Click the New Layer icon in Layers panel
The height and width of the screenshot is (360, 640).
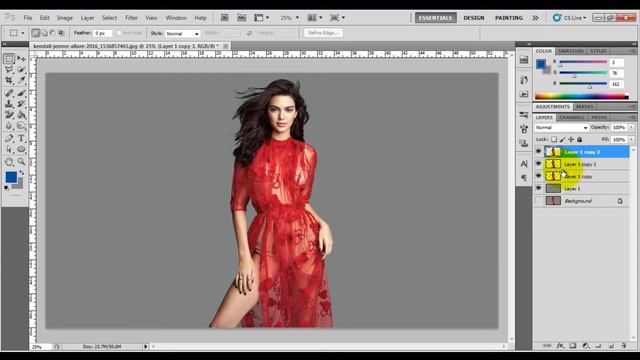(611, 346)
